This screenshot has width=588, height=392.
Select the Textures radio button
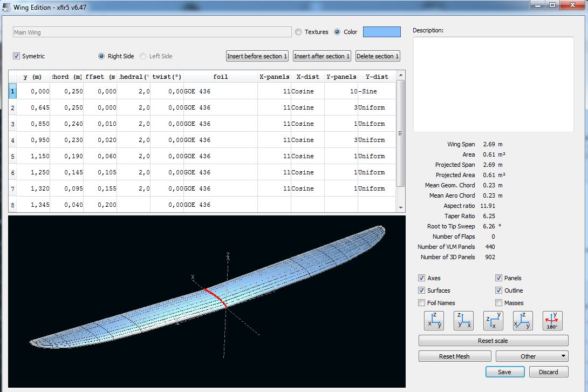coord(299,32)
